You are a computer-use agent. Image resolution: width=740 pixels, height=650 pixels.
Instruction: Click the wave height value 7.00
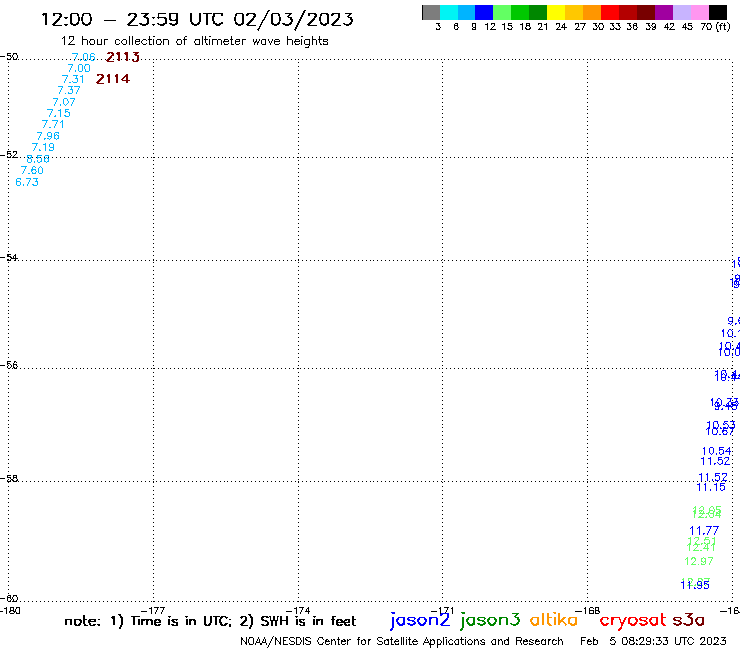coord(79,68)
